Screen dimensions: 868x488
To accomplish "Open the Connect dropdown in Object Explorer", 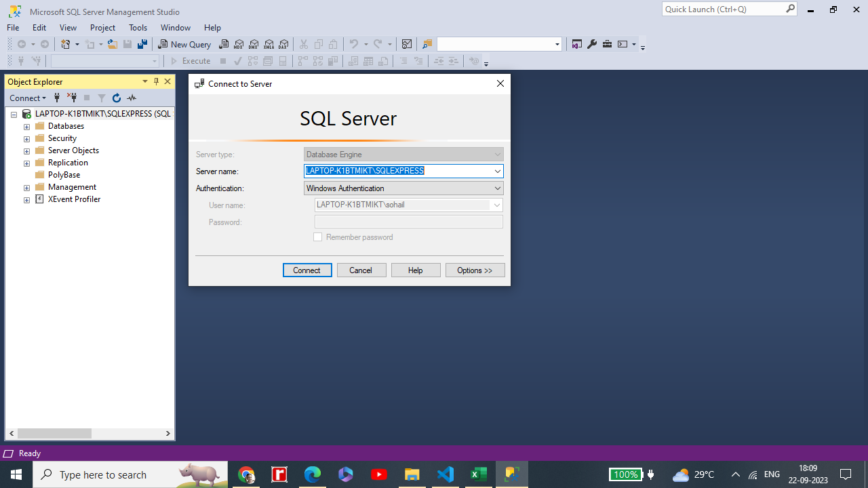I will [28, 98].
